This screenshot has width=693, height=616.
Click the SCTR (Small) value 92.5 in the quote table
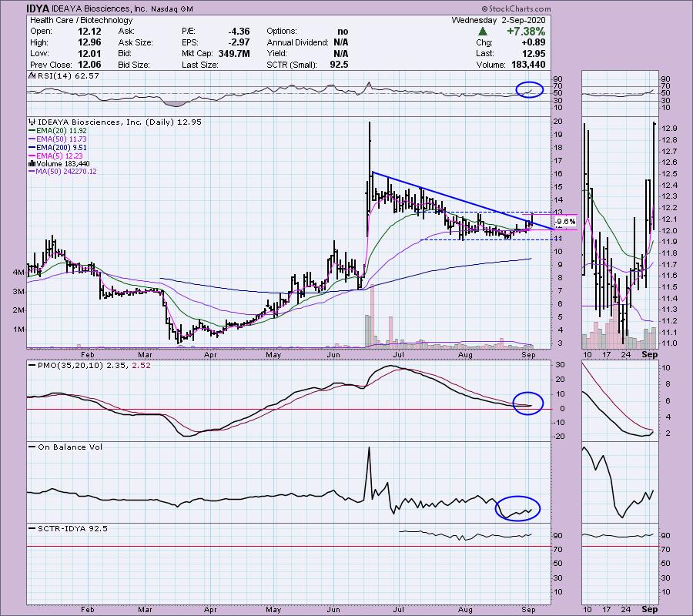click(339, 65)
